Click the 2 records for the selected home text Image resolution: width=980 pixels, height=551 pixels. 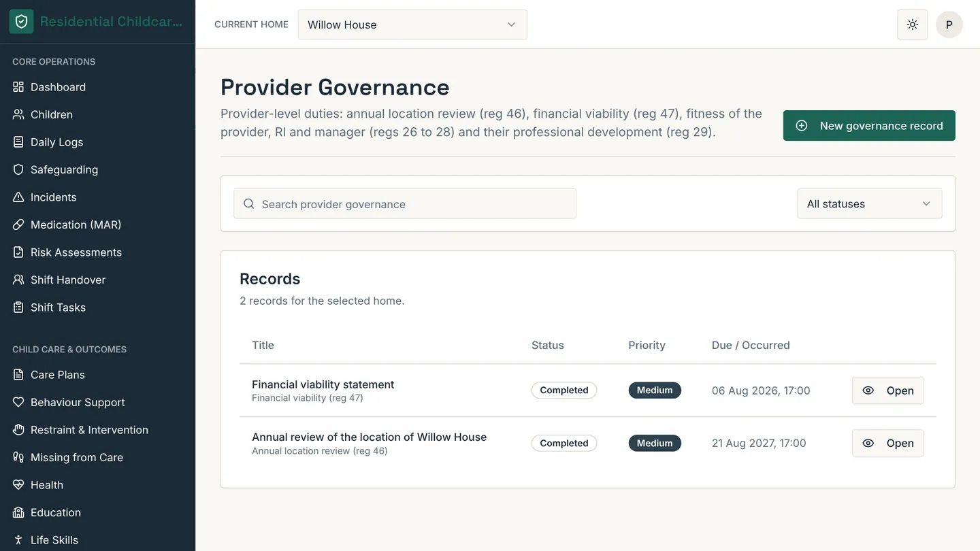coord(322,301)
